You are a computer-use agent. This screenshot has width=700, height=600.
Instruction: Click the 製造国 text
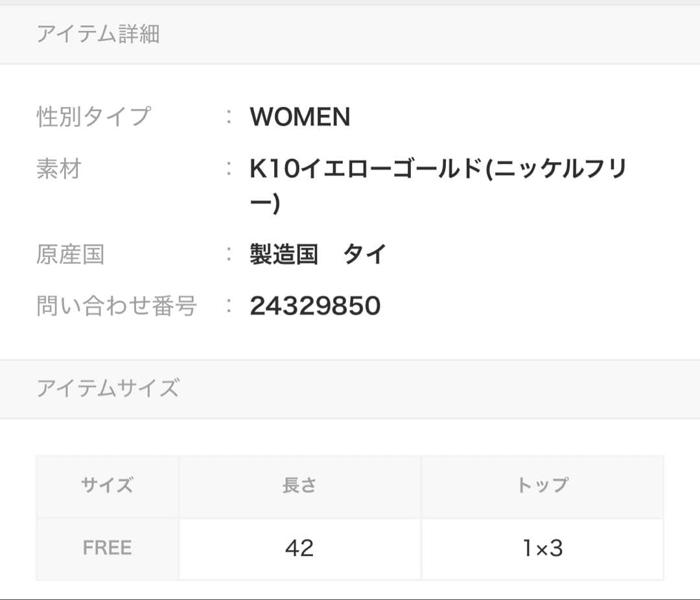click(x=284, y=254)
